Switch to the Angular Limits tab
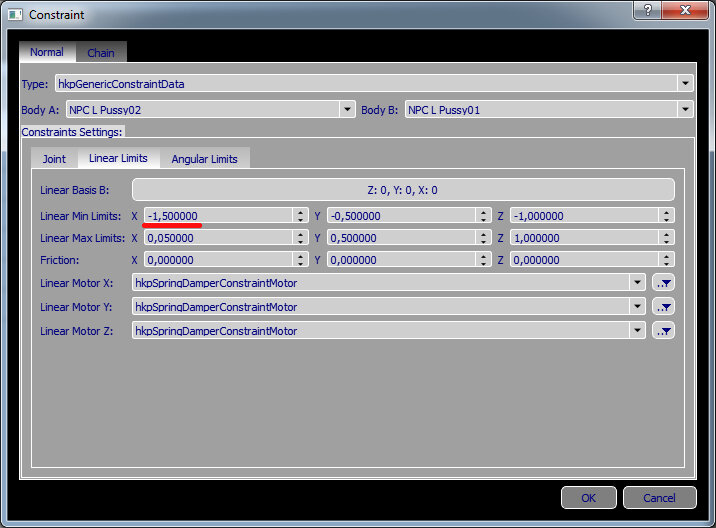This screenshot has width=716, height=528. (204, 159)
